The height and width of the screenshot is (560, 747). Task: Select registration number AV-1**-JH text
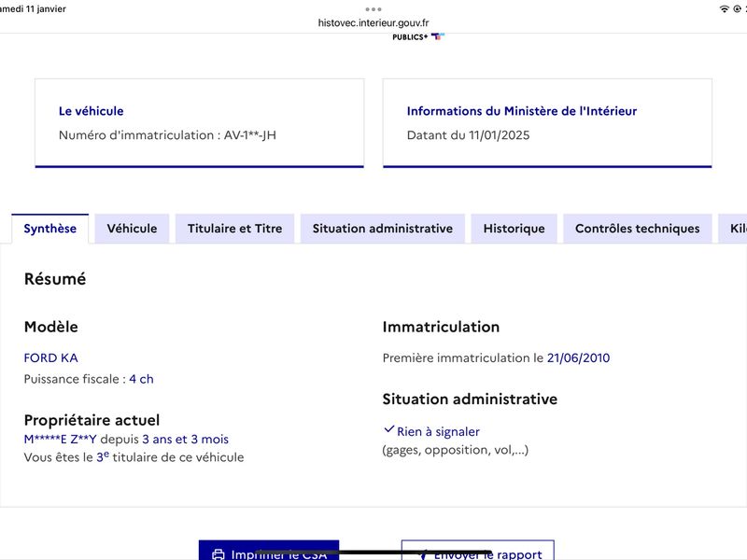click(x=250, y=135)
